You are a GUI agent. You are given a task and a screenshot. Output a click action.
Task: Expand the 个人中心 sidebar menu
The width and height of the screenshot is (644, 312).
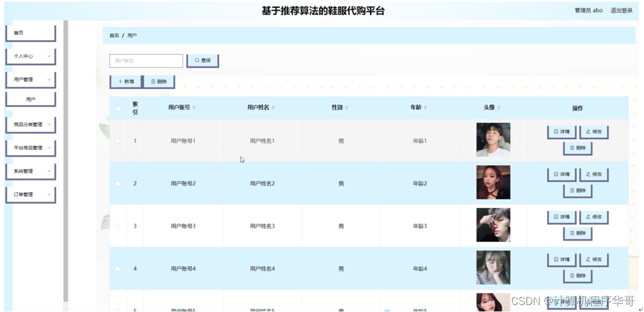[x=30, y=57]
